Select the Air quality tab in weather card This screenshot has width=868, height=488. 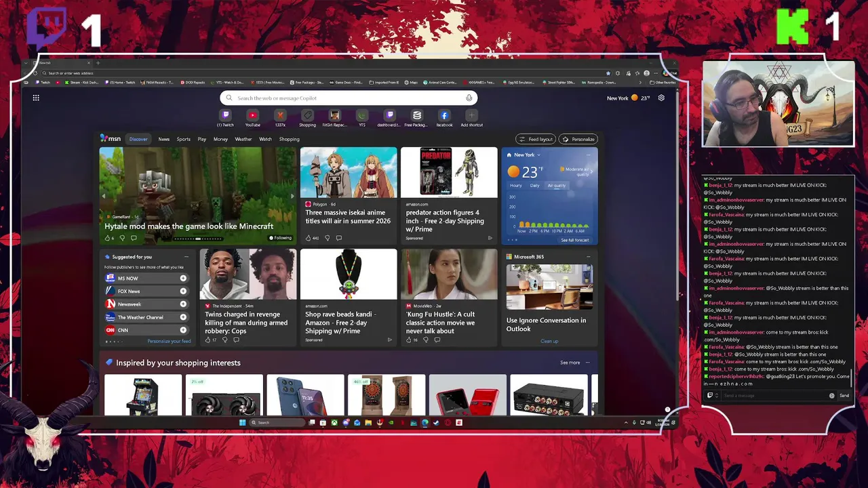click(x=556, y=185)
